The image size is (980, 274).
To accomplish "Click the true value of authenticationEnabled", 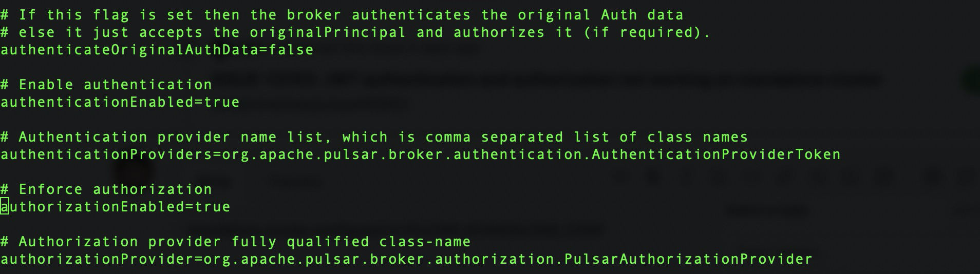I will 222,103.
